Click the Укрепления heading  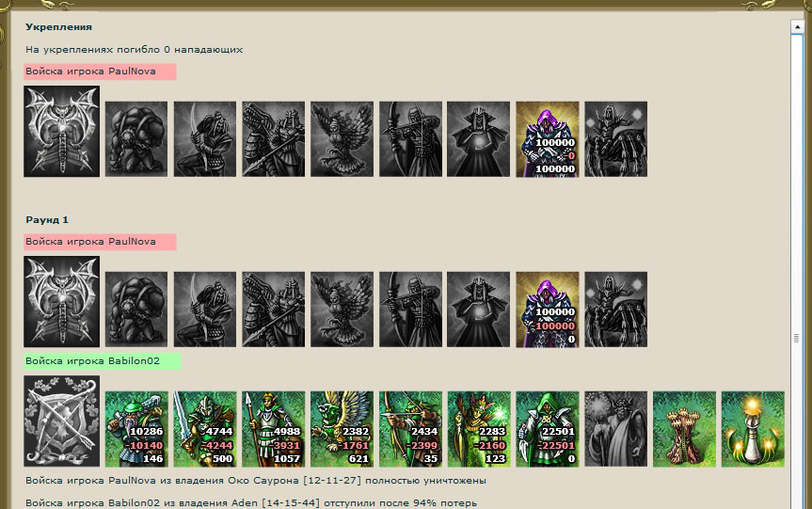59,27
